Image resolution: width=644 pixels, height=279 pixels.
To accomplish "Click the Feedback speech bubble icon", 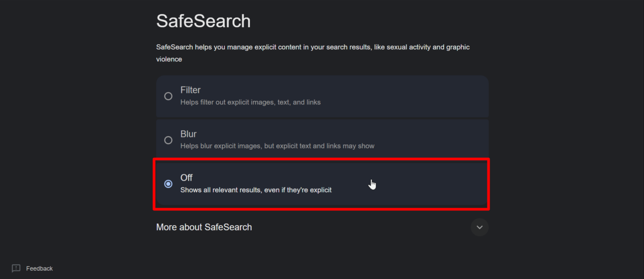I will (16, 268).
